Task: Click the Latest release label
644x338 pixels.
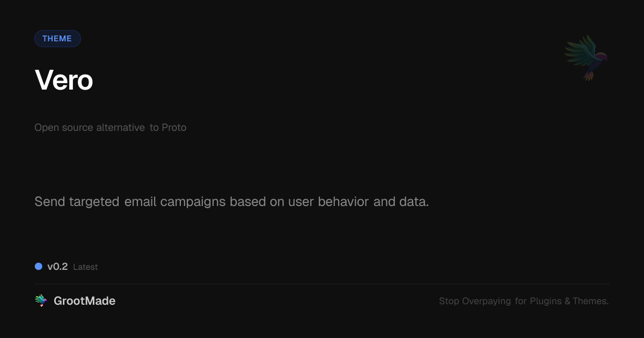Action: tap(85, 267)
